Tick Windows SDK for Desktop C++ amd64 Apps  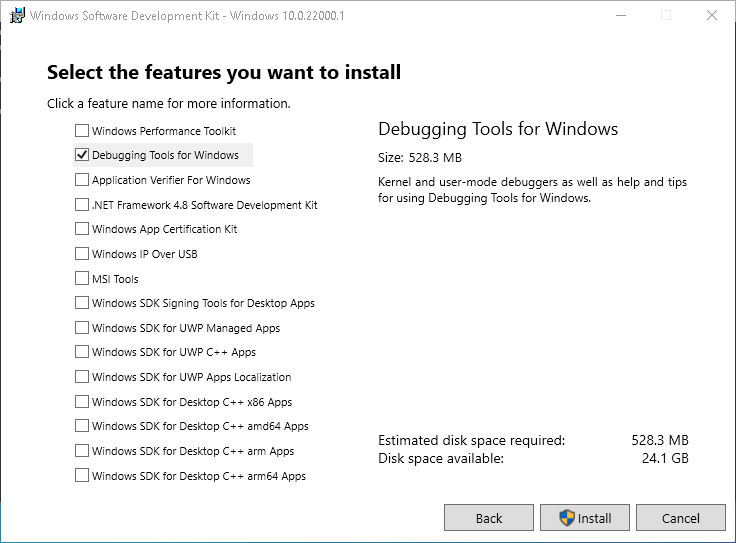click(82, 426)
